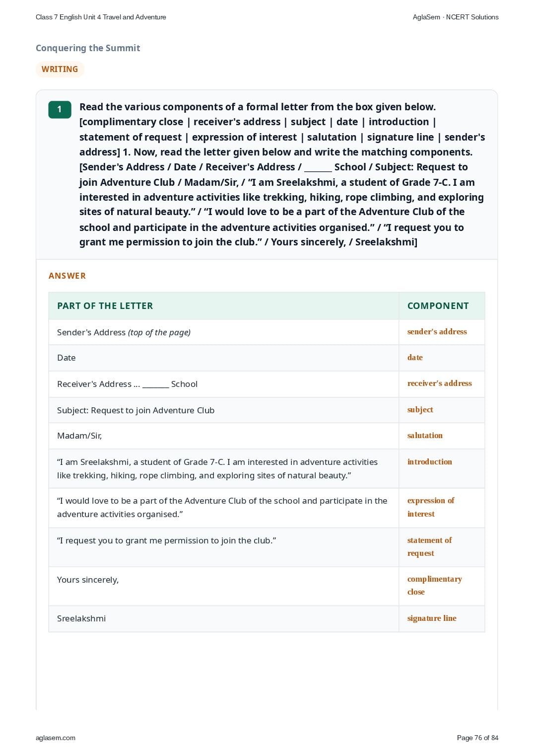
Task: Select the receiver's address answer text
Action: [x=439, y=383]
